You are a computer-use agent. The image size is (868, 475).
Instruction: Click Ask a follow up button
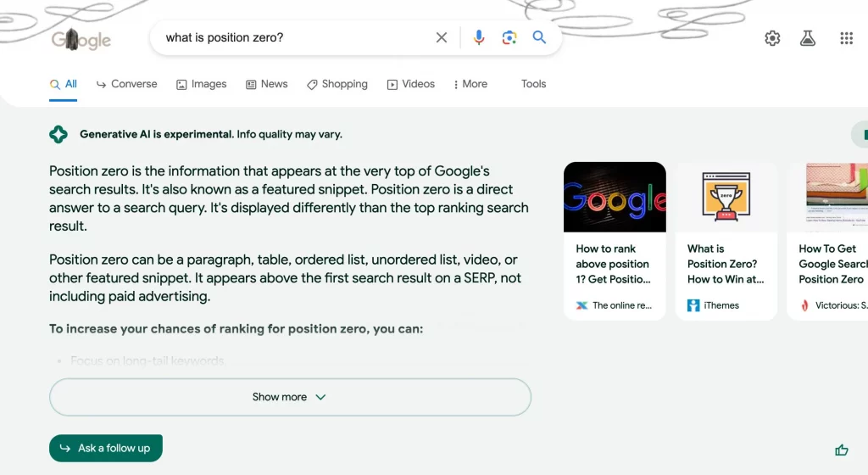106,448
